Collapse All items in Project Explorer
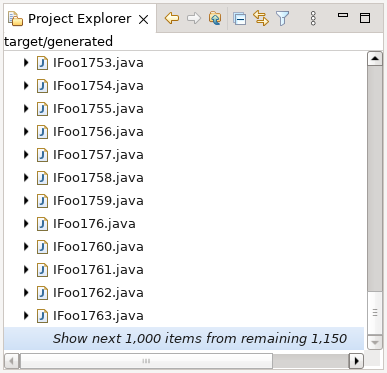The height and width of the screenshot is (373, 387). [239, 18]
